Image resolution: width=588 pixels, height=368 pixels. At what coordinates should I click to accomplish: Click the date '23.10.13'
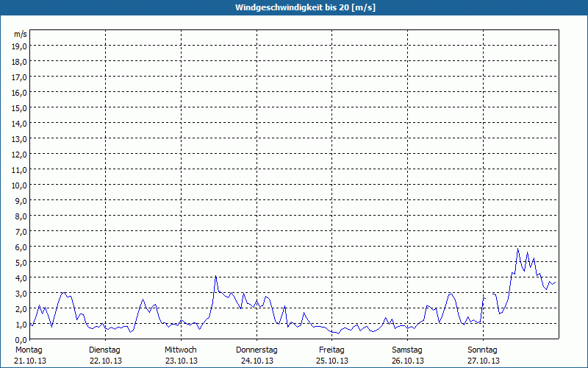pos(182,361)
